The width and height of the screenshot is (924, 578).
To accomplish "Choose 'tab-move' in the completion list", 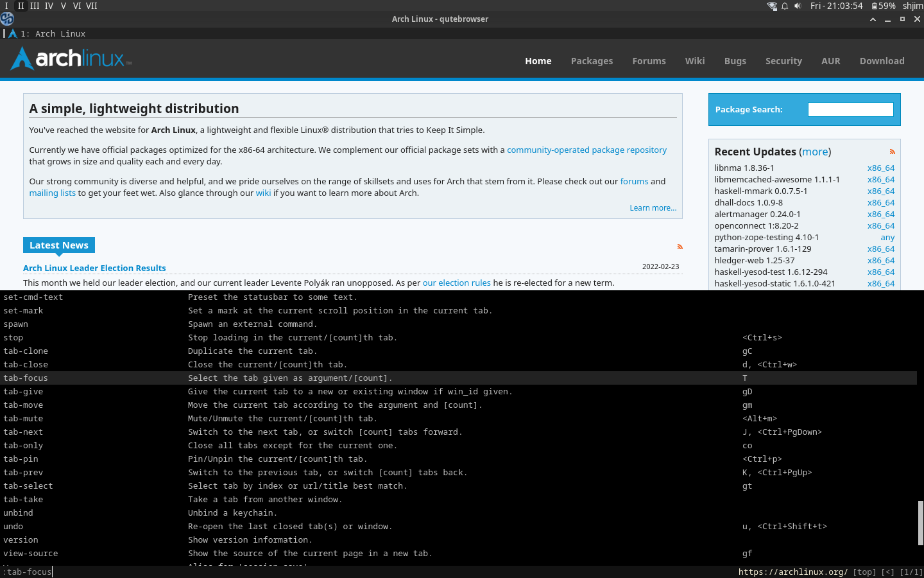I will coord(458,405).
